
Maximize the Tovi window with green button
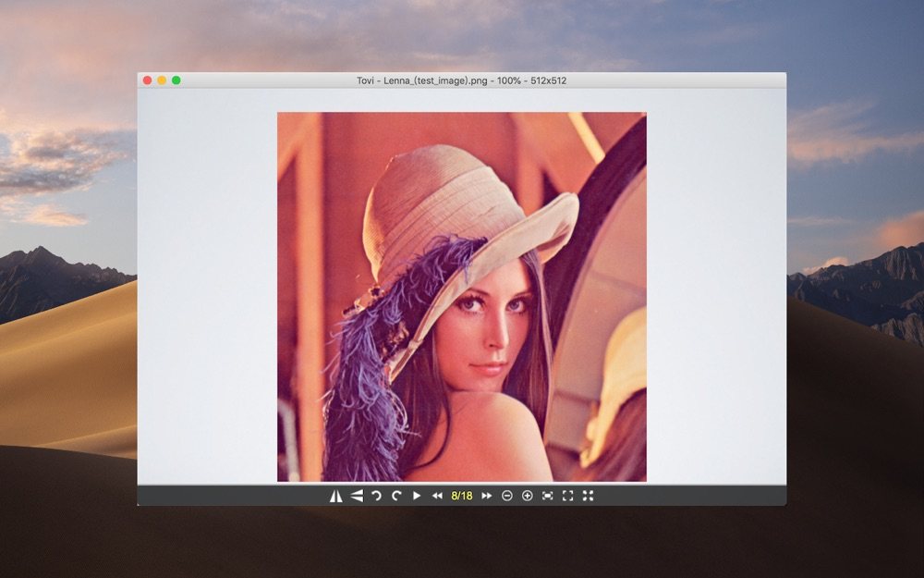coord(176,80)
